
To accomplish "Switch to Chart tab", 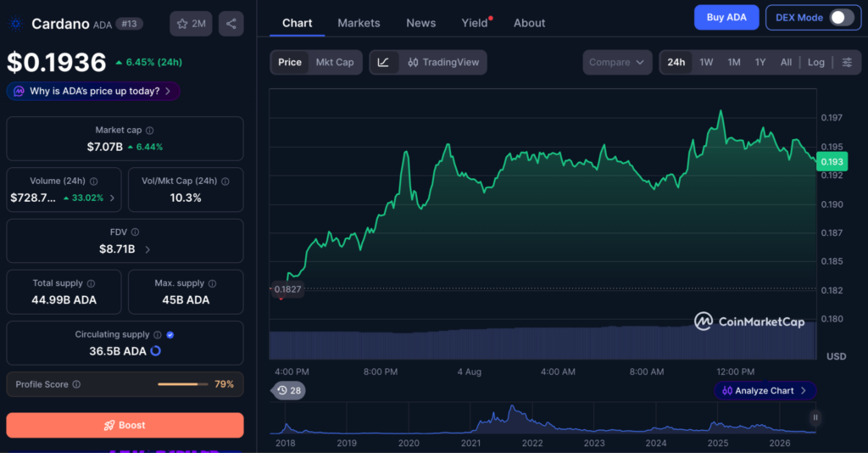I will pyautogui.click(x=298, y=23).
